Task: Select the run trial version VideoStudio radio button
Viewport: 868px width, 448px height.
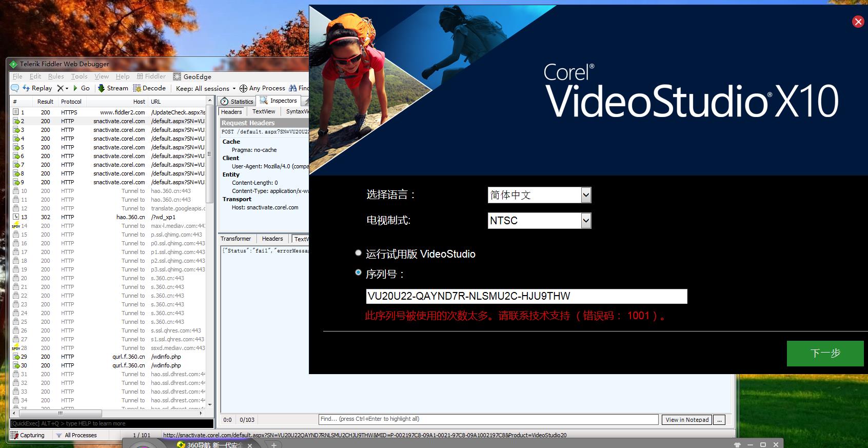Action: pos(358,253)
